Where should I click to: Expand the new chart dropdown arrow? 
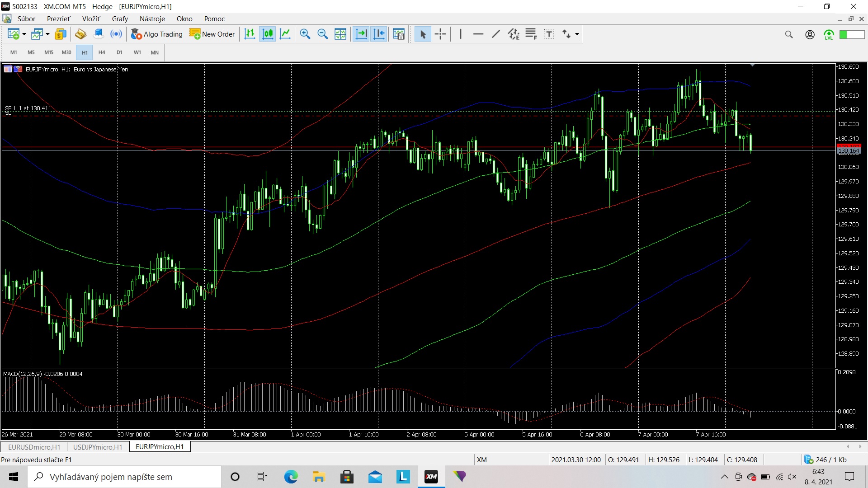(x=24, y=34)
